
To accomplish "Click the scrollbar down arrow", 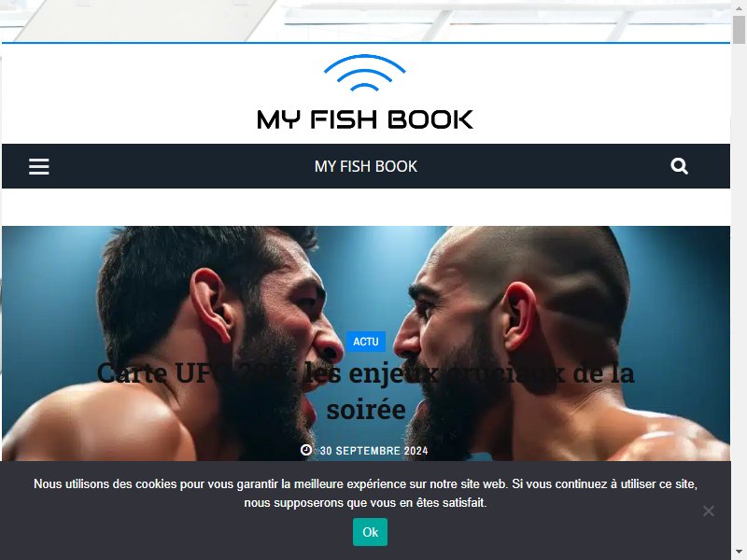I will point(739,553).
